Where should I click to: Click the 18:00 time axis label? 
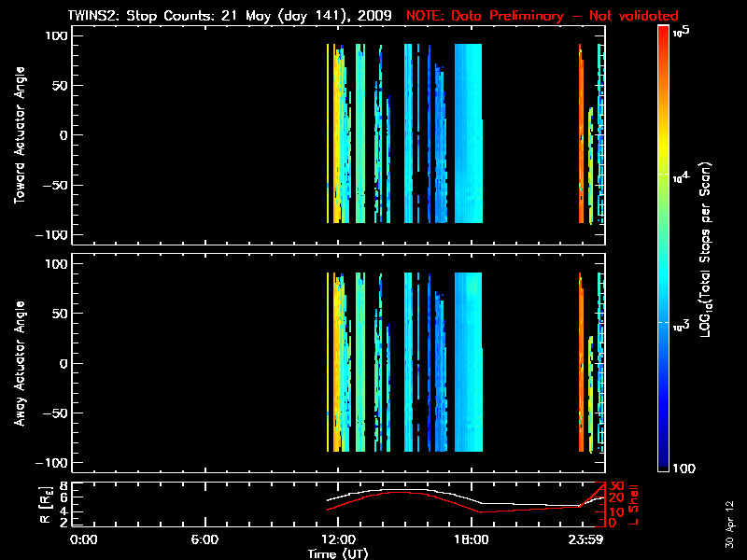470,539
